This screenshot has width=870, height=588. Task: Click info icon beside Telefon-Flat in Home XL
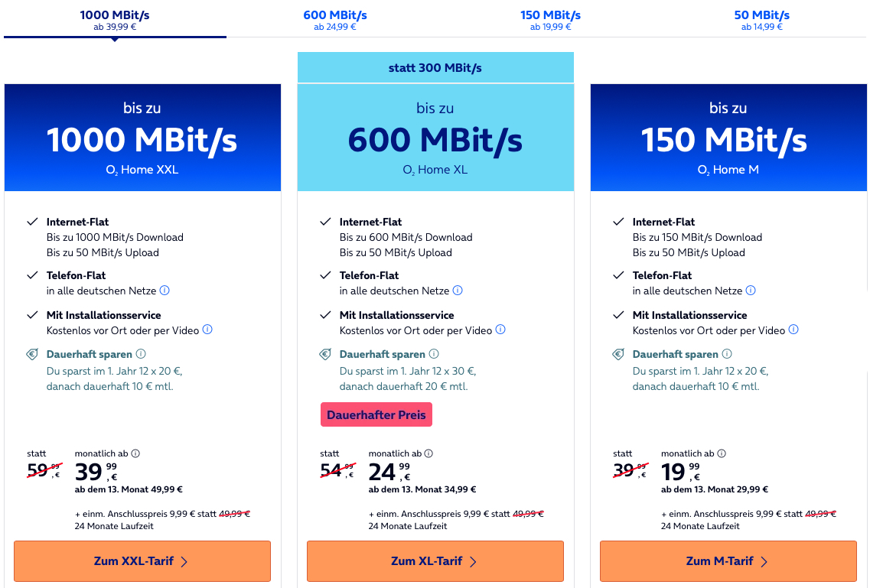458,291
